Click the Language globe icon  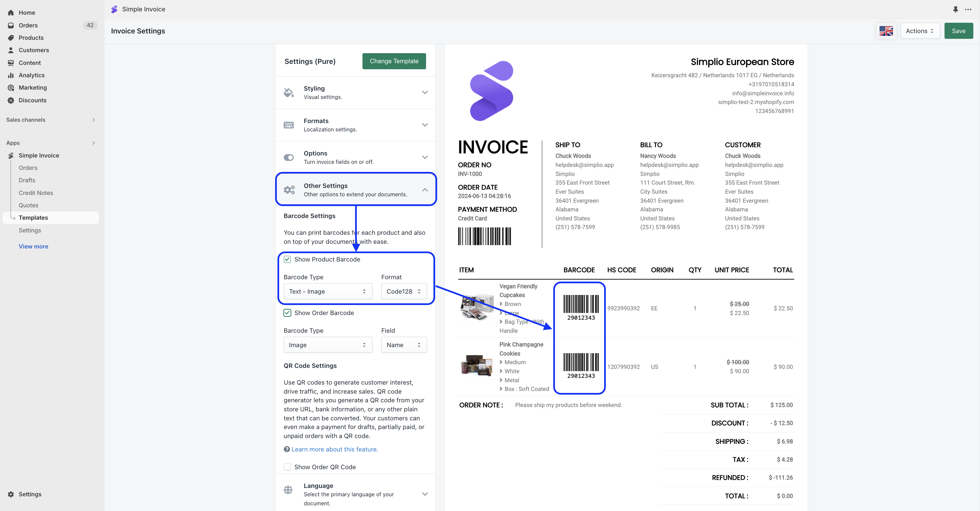click(x=289, y=490)
